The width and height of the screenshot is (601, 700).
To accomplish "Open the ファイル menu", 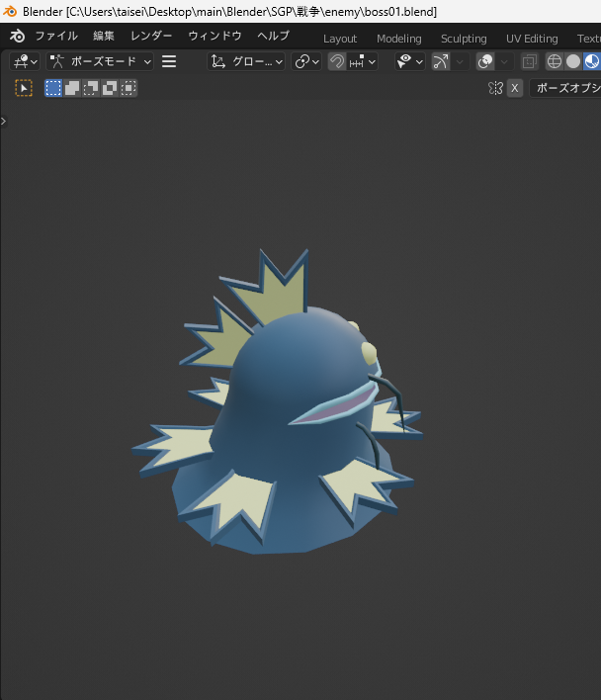I will pos(56,37).
